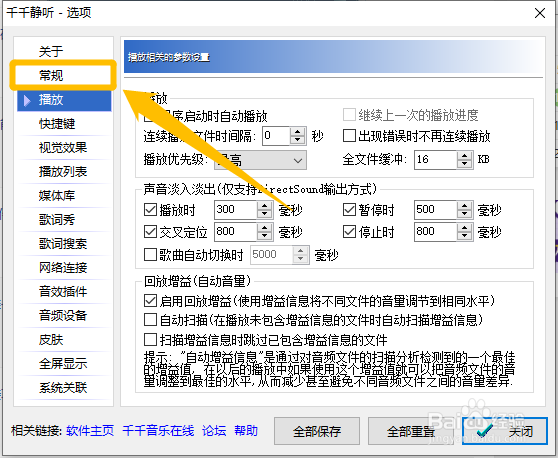Decrease 交叉定位 fade milliseconds
This screenshot has height=458, width=558.
pos(264,236)
